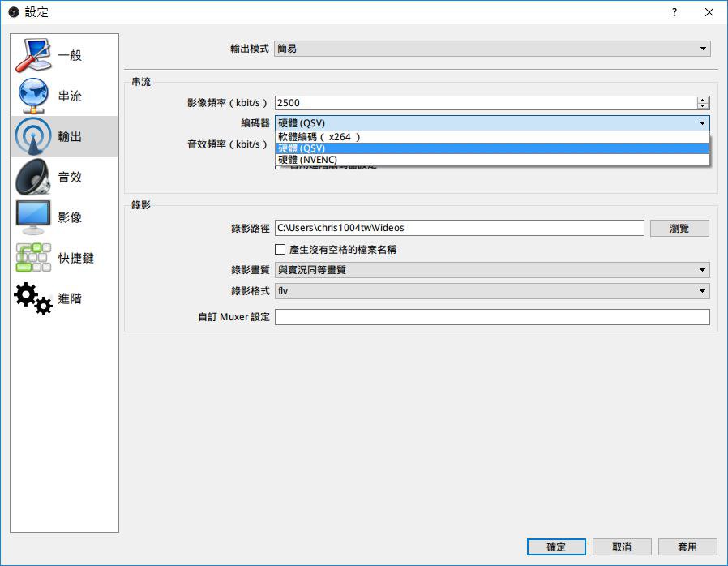Image resolution: width=728 pixels, height=566 pixels.
Task: Open the 音效 (Audio) speaker icon
Action: pos(33,177)
